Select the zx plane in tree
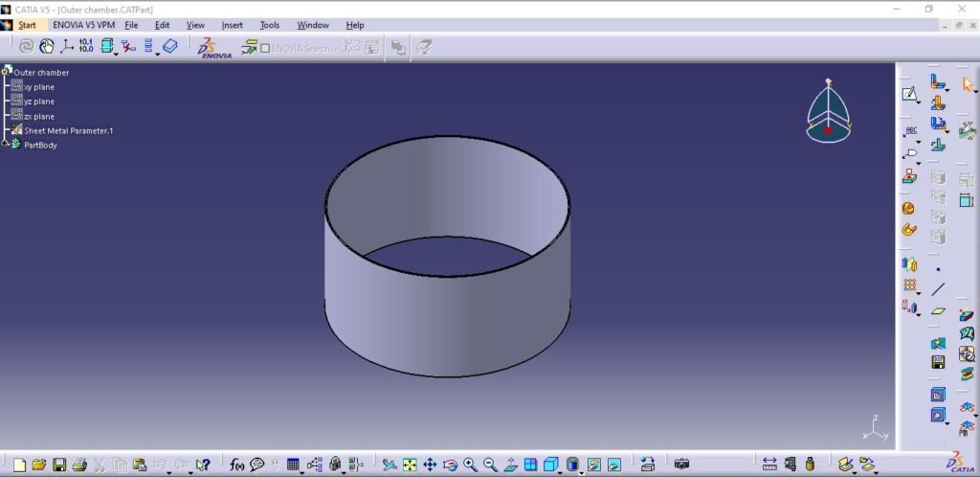Viewport: 980px width, 477px height. click(x=38, y=116)
